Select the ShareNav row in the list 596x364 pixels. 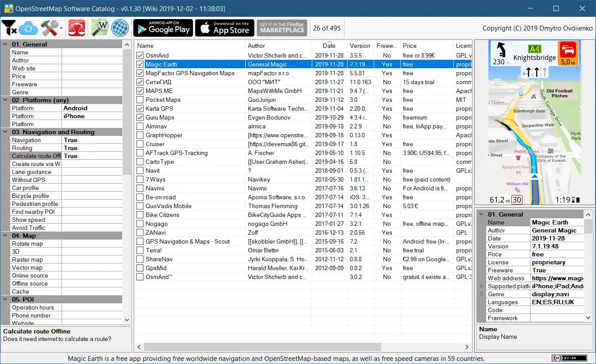click(303, 259)
